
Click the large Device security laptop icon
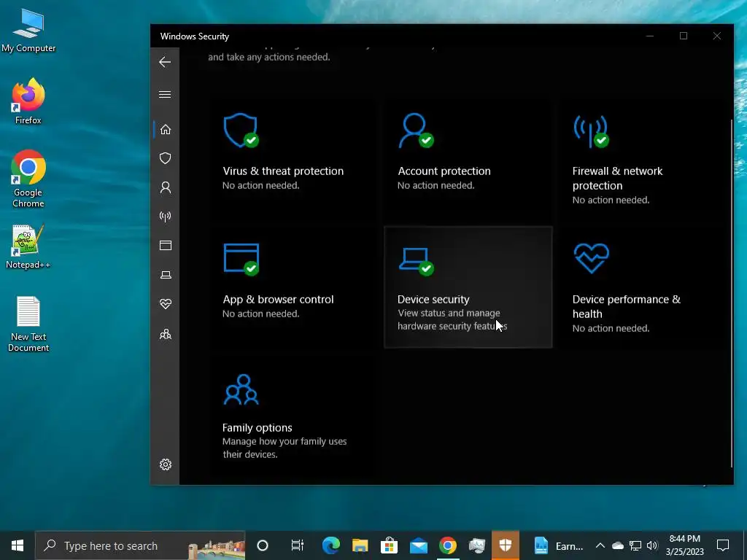click(x=416, y=261)
